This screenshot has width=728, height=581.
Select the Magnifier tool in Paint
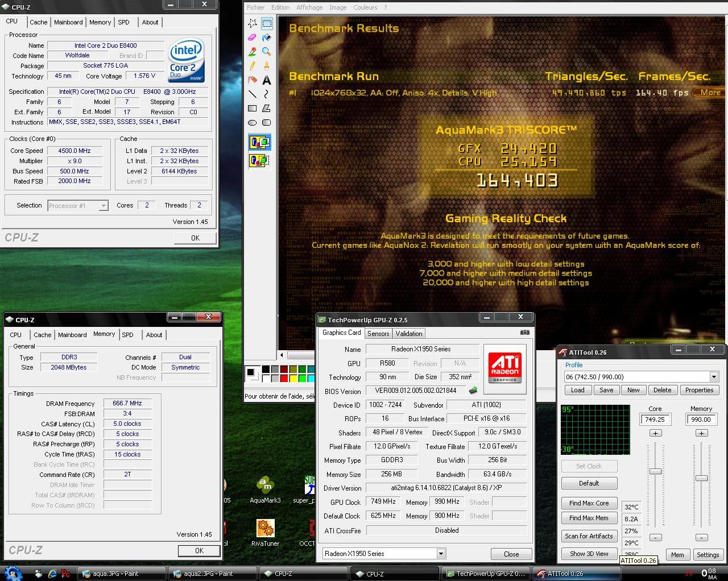pyautogui.click(x=266, y=52)
